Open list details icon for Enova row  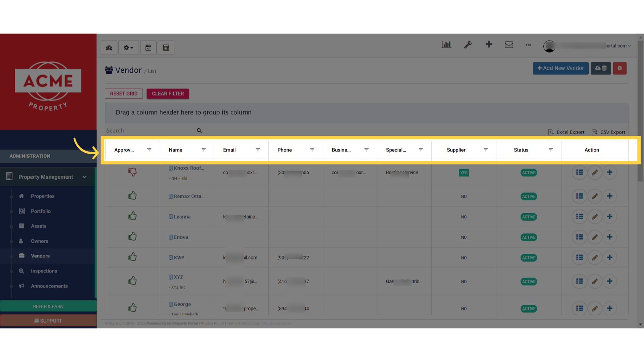click(580, 237)
